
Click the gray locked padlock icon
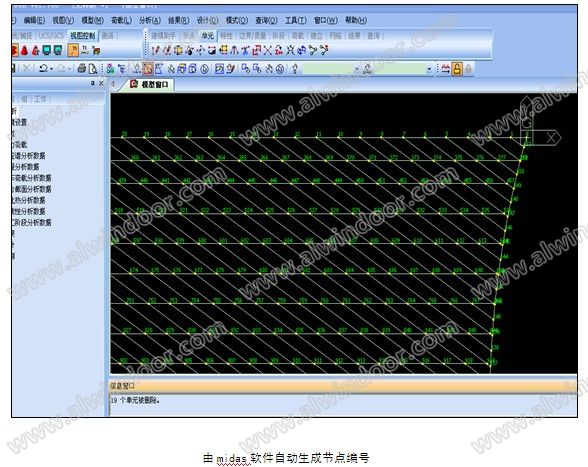(x=468, y=69)
